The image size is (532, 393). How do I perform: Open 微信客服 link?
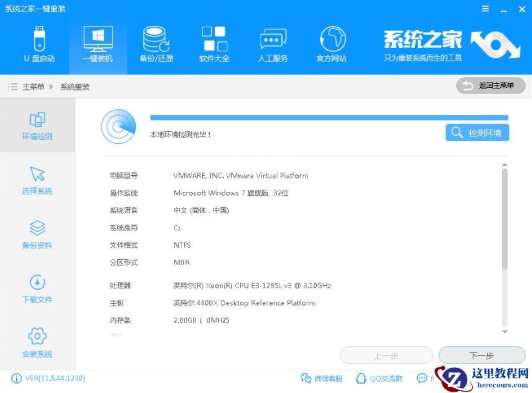321,378
